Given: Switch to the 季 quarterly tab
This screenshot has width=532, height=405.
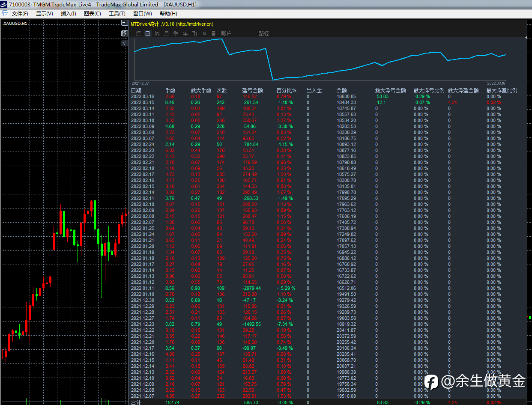Looking at the screenshot, I should pos(176,33).
